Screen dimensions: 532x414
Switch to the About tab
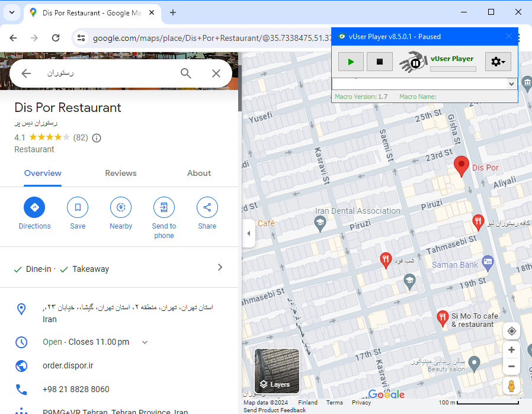[199, 174]
